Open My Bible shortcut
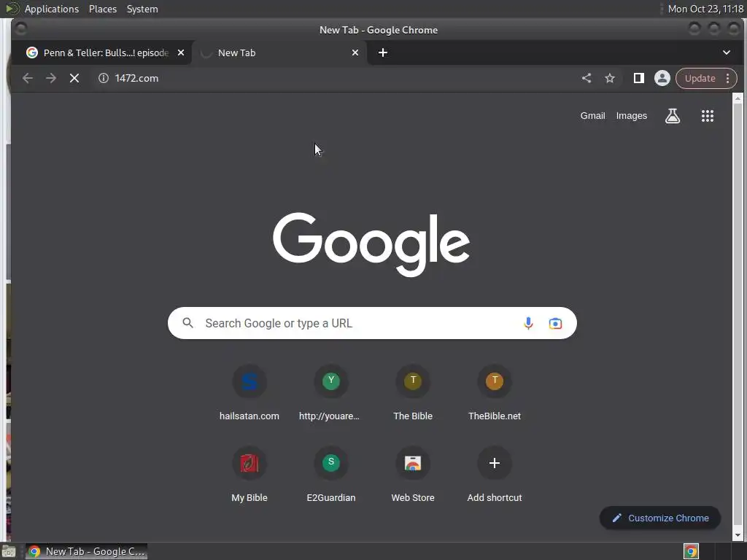The image size is (747, 560). [249, 475]
